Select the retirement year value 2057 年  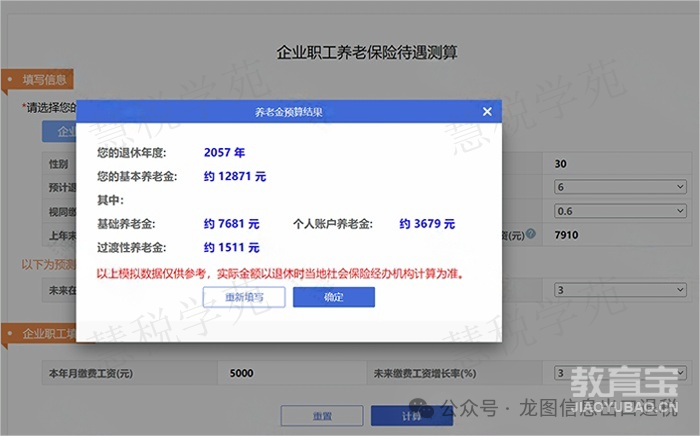click(x=225, y=153)
